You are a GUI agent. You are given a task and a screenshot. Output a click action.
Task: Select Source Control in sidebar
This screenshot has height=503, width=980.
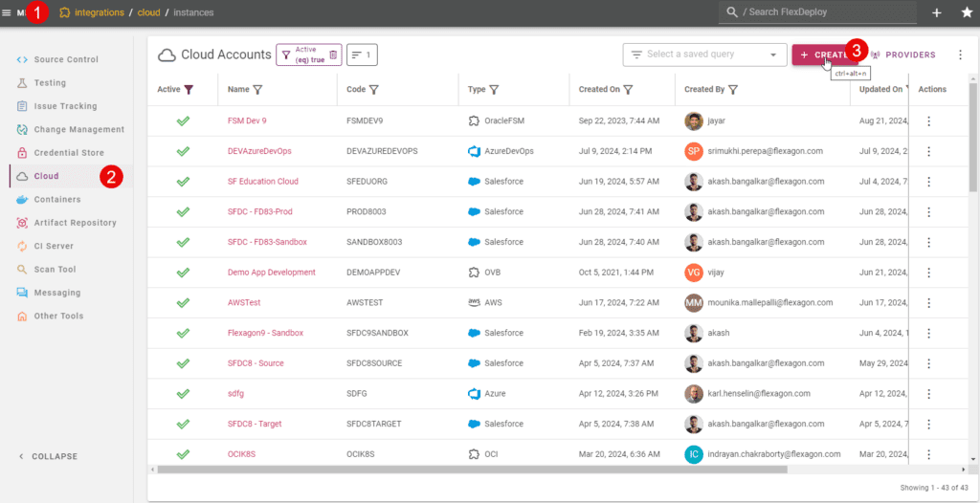click(x=66, y=59)
